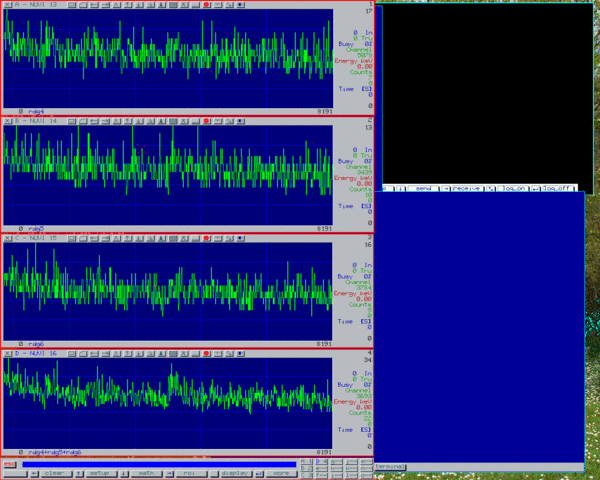Click the red circle icon in panel D toolbar

tap(207, 353)
